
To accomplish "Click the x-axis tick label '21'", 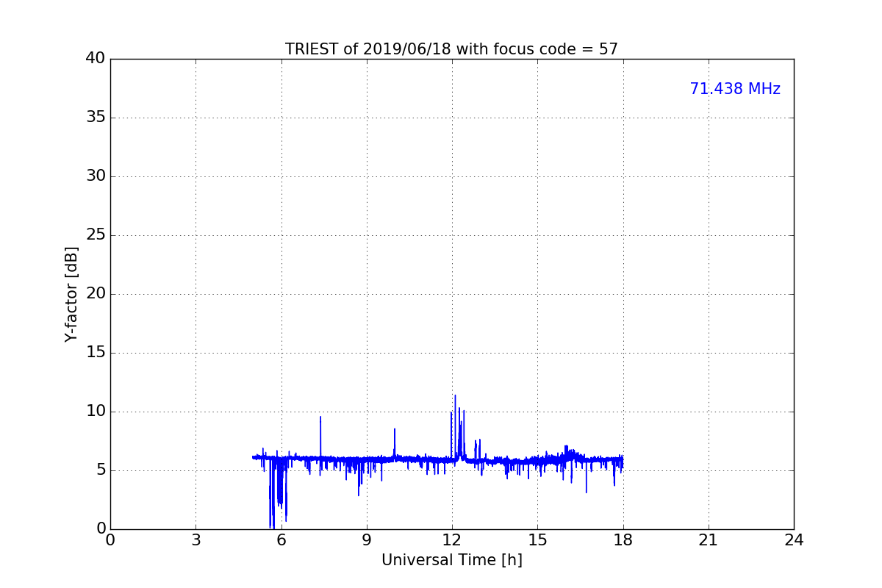I will tap(709, 540).
